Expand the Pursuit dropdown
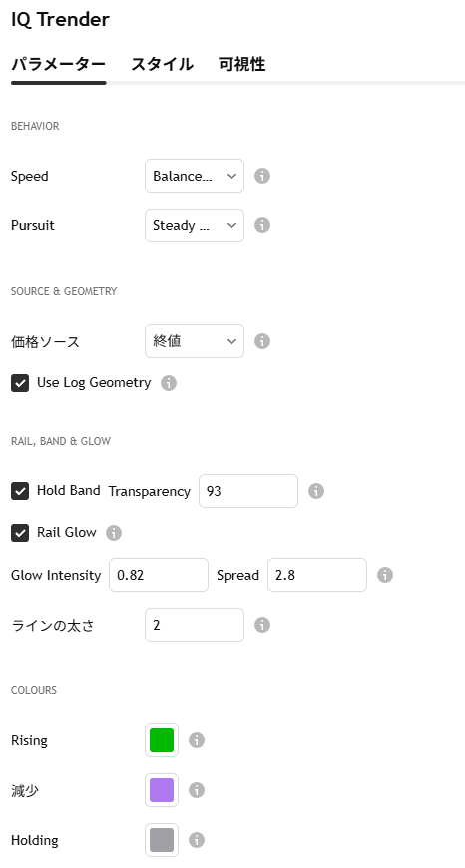The image size is (465, 868). 195,225
